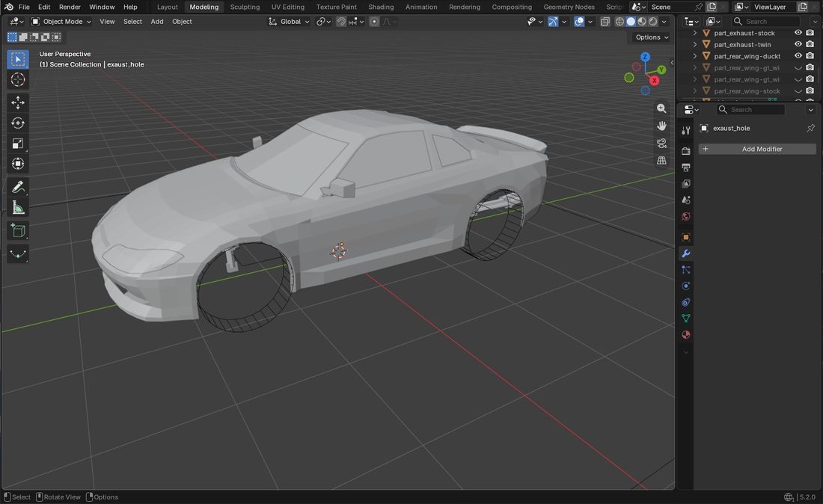Screen dimensions: 823x504
Task: Open the Render menu
Action: pos(70,7)
